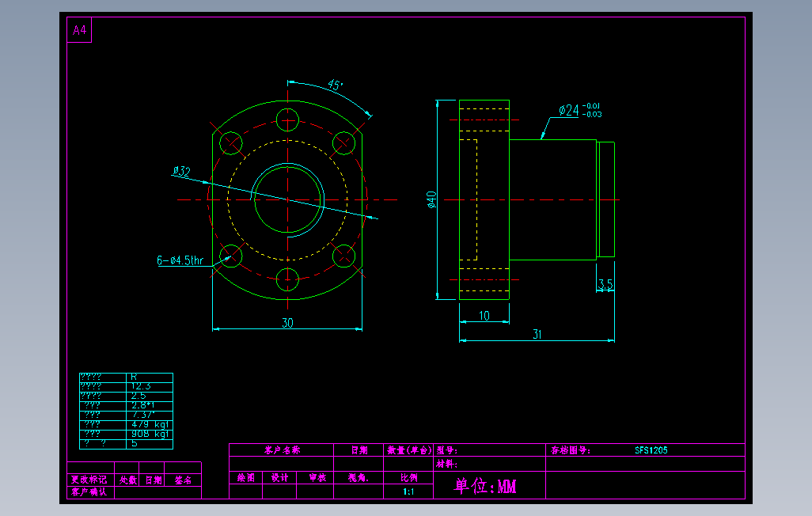This screenshot has height=516, width=812.
Task: Click the 审核 title block cell
Action: [x=315, y=478]
